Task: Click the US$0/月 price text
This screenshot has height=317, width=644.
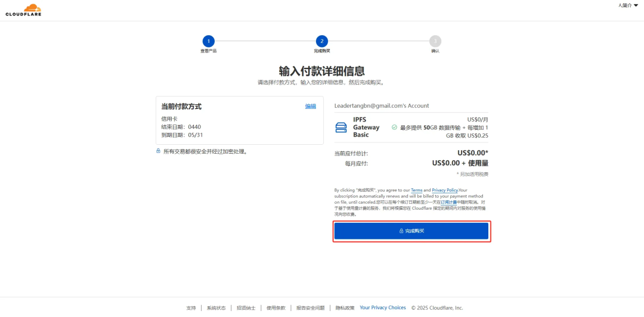Action: [x=478, y=120]
